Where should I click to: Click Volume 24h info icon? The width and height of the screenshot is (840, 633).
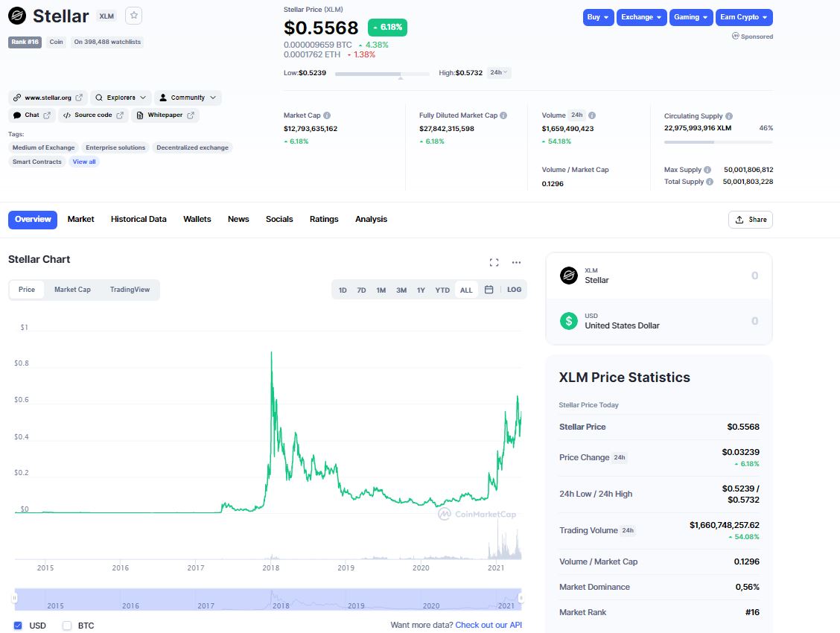(x=592, y=115)
